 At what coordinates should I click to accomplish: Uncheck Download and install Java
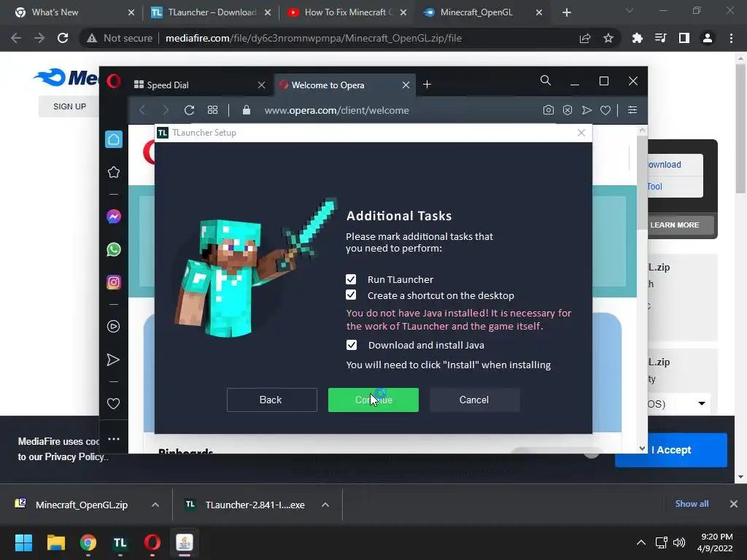click(352, 345)
